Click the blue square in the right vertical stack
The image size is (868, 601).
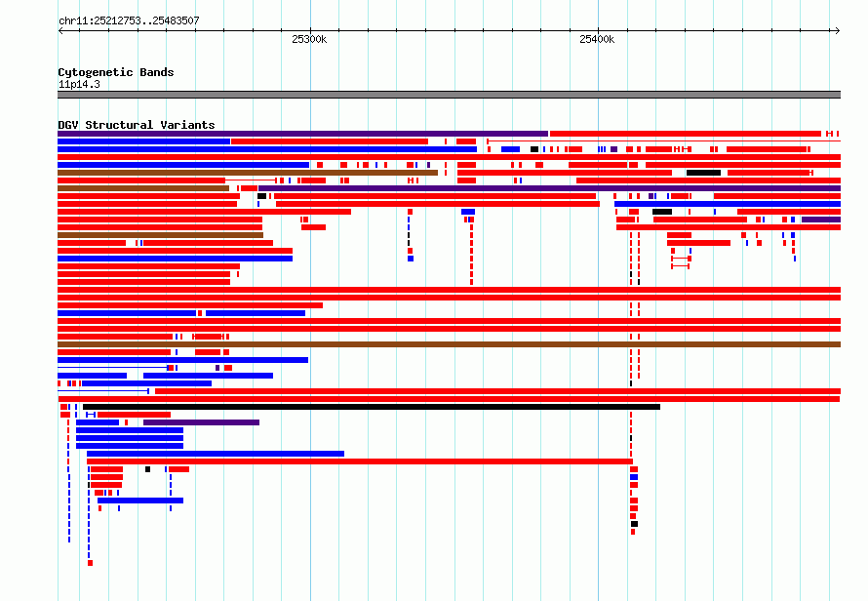634,477
